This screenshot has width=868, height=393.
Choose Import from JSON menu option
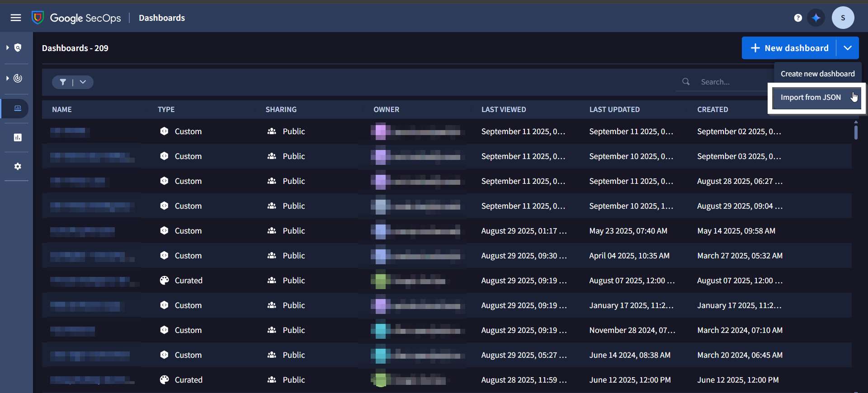click(x=811, y=97)
